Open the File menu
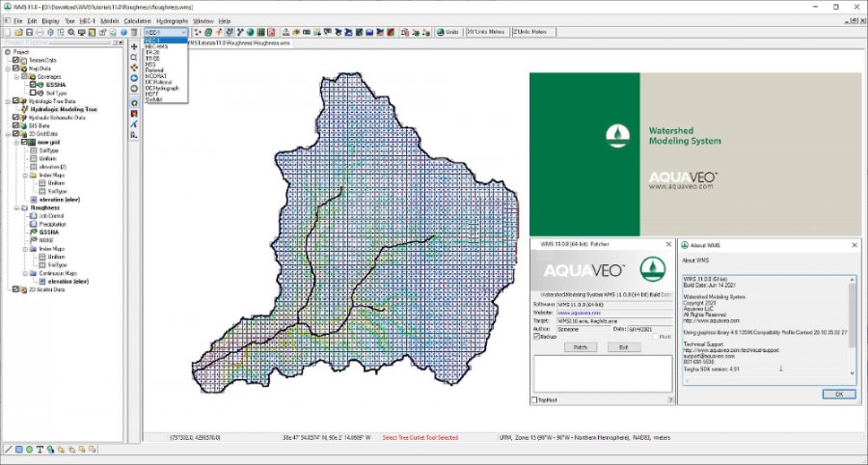The height and width of the screenshot is (465, 868). (18, 21)
